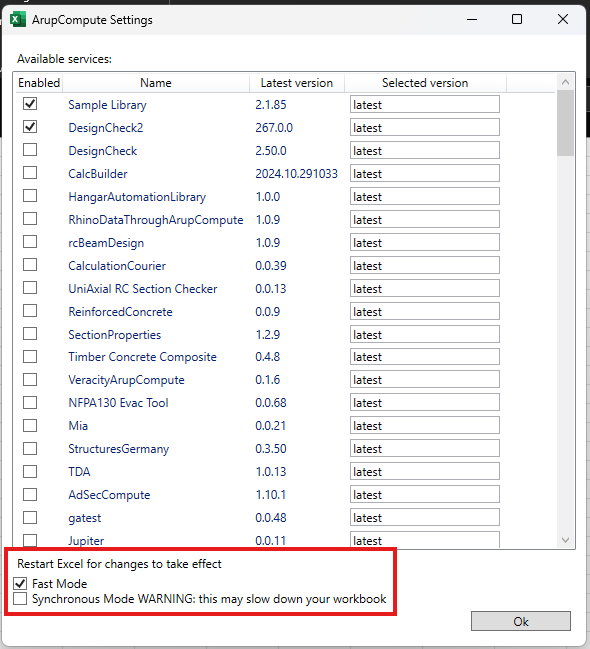
Task: Close the ArupCompute Settings window
Action: pyautogui.click(x=563, y=19)
